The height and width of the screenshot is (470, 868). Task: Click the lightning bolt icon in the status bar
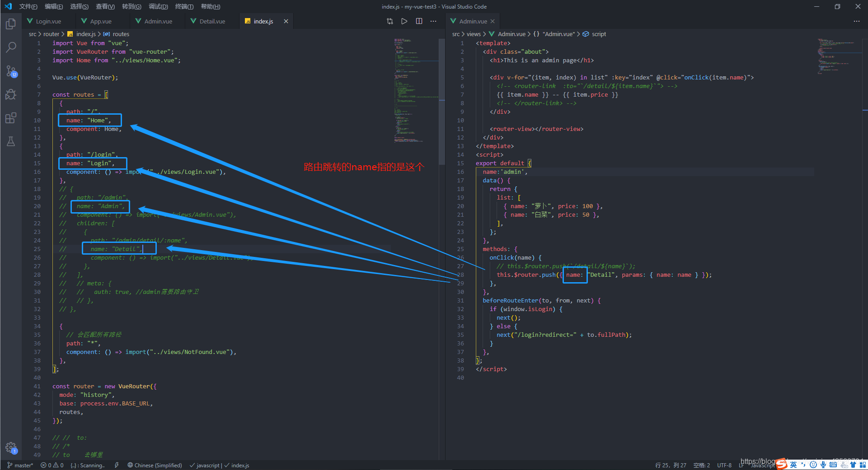(x=117, y=465)
